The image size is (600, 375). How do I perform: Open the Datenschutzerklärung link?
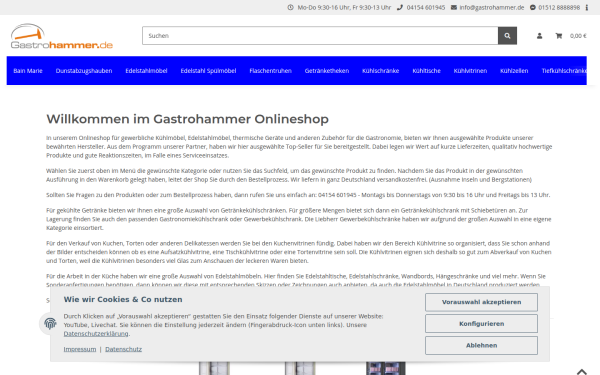pos(96,334)
